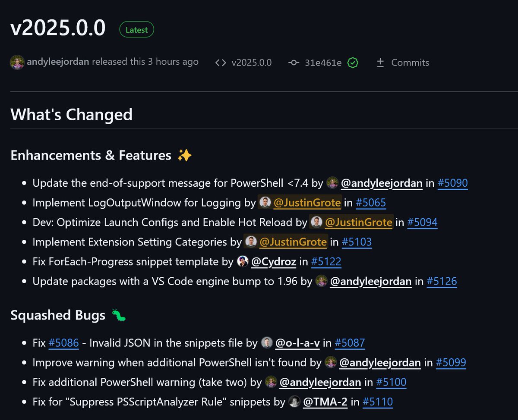The image size is (518, 420).
Task: Click the TMA-2 avatar in the #5110 row
Action: [294, 402]
